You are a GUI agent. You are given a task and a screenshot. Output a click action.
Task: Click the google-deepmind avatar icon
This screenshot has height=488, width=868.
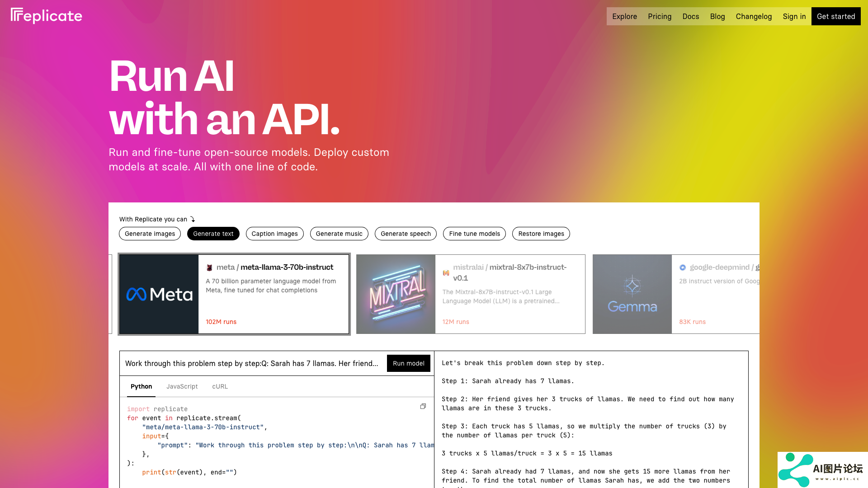(683, 267)
